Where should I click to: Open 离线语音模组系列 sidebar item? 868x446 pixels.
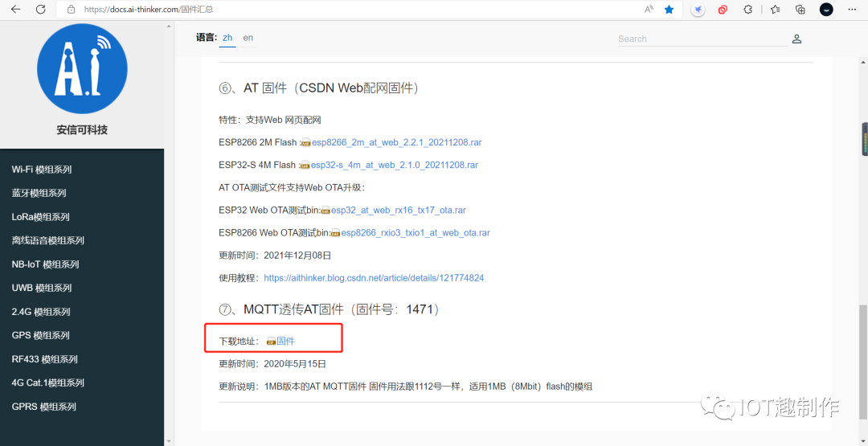point(47,241)
